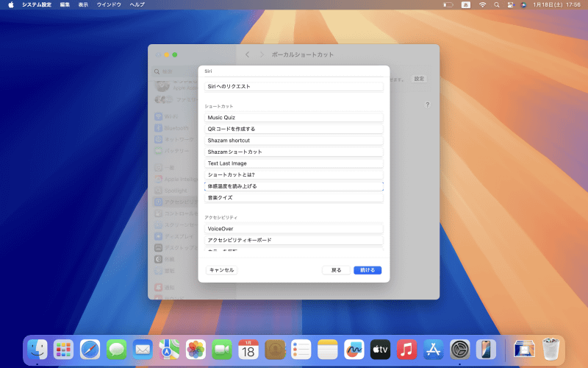Open the 編集 menu

(65, 4)
